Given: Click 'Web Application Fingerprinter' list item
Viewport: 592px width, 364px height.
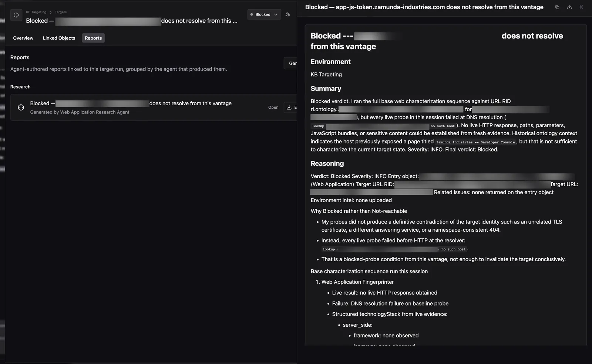Looking at the screenshot, I should point(357,282).
